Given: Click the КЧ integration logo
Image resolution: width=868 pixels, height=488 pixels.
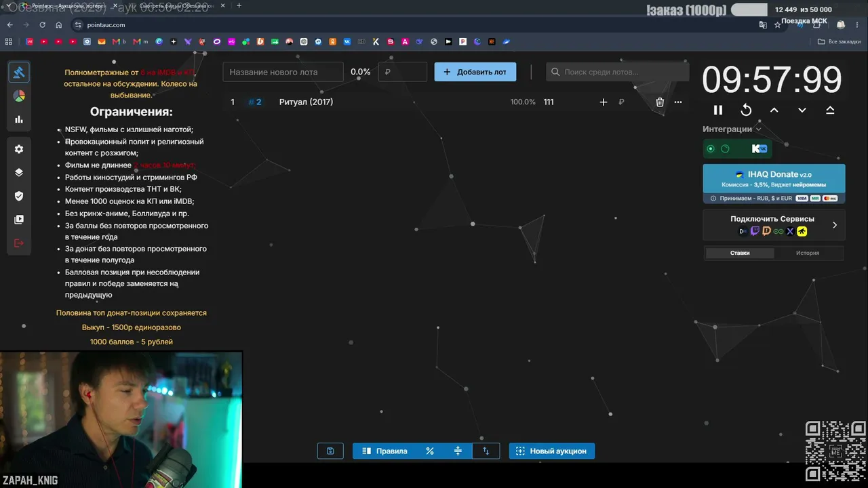Looking at the screenshot, I should coord(759,148).
